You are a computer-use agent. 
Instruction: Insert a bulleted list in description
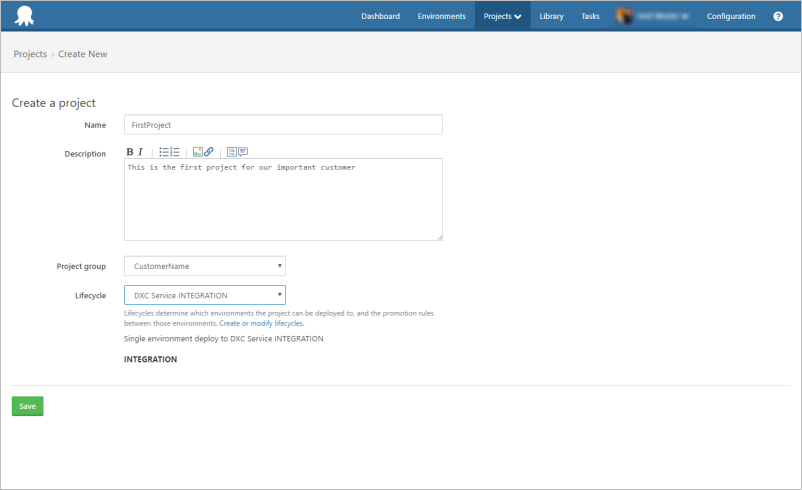click(164, 152)
